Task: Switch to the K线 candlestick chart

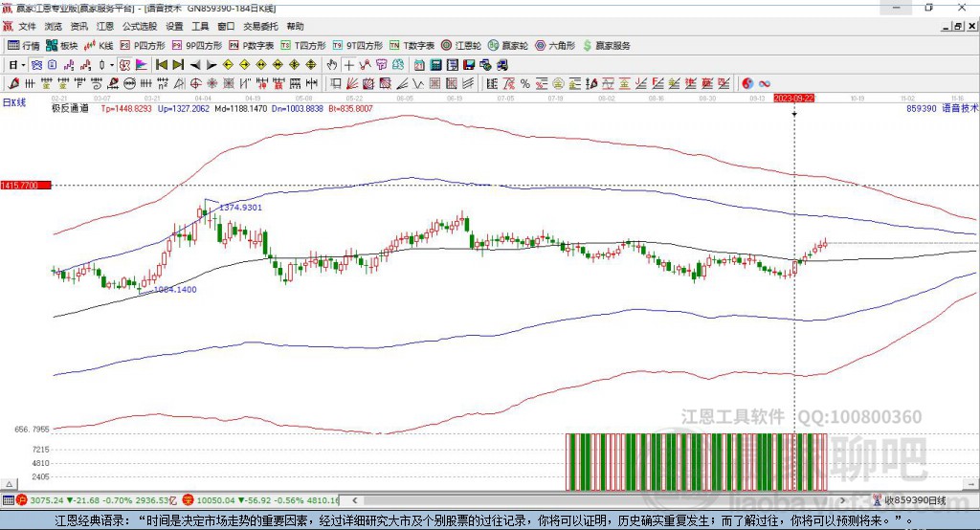Action: 99,46
